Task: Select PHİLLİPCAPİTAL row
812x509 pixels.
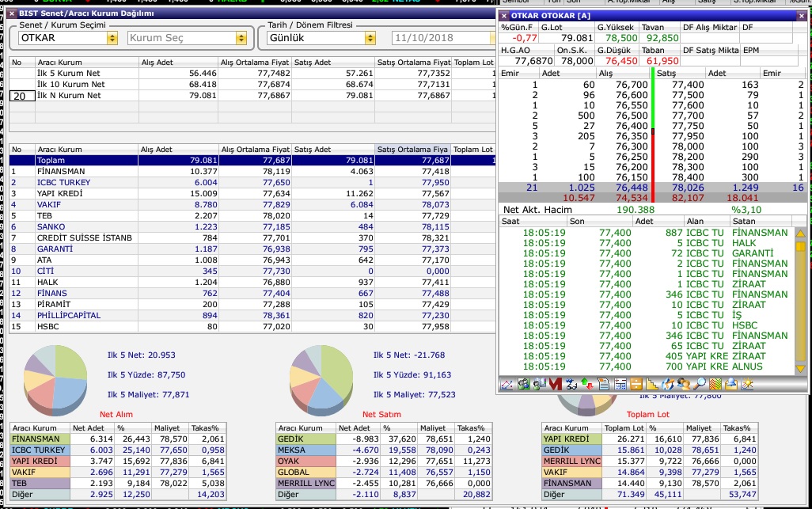Action: click(x=252, y=315)
